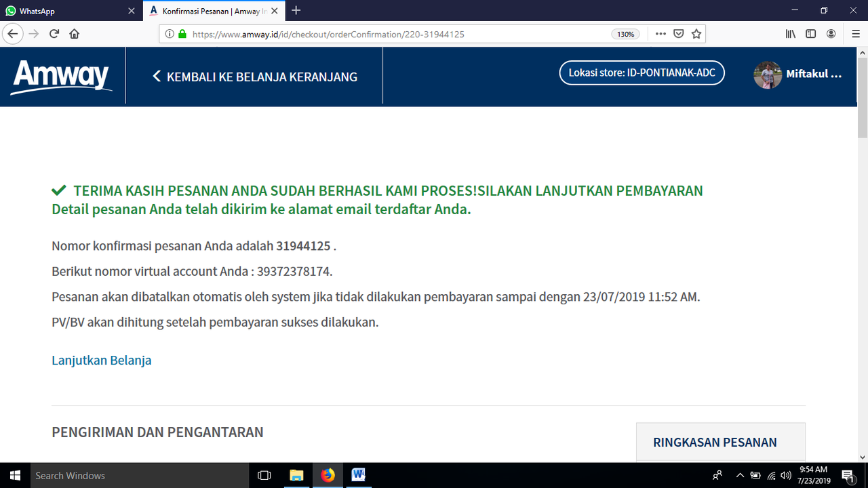Click the browser forward arrow
This screenshot has height=488, width=868.
pos(34,34)
